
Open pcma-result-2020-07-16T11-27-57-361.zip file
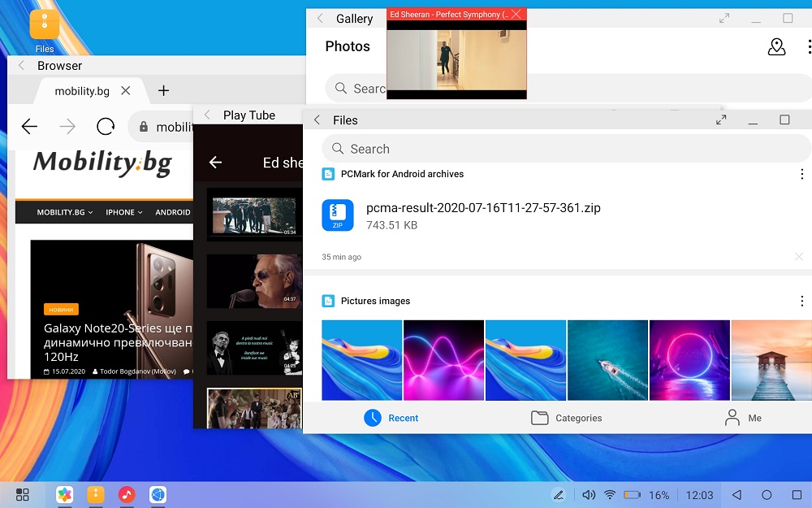(x=483, y=208)
